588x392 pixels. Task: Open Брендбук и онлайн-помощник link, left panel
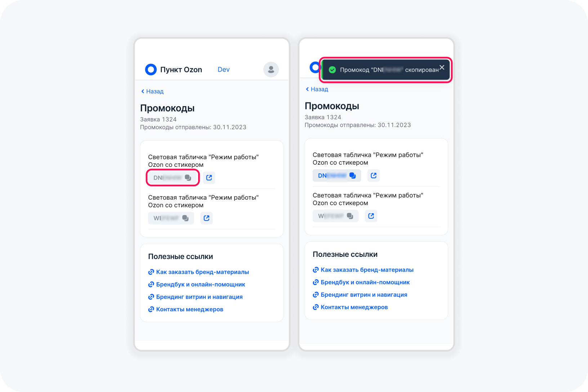tap(197, 285)
